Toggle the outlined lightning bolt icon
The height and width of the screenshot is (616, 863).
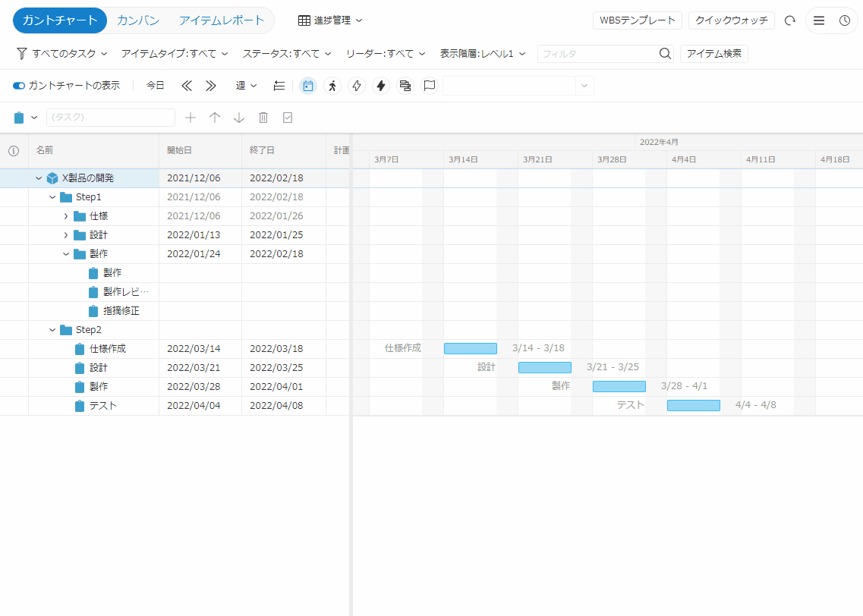357,86
